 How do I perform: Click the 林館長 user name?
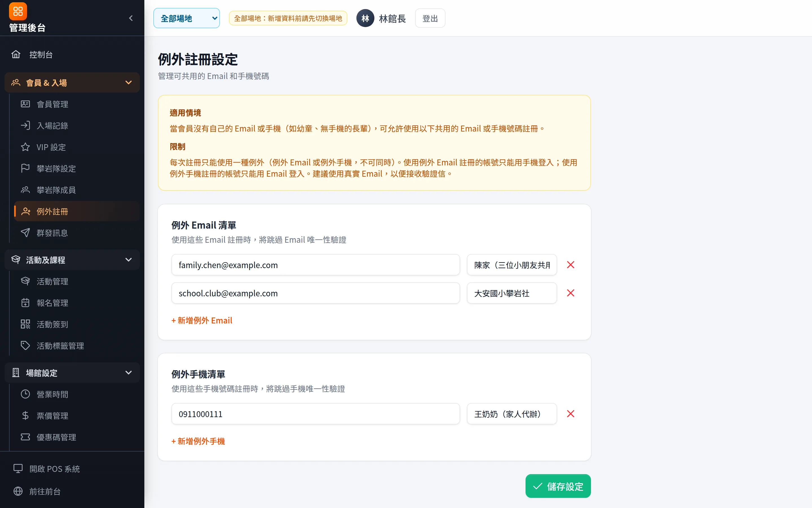coord(392,18)
